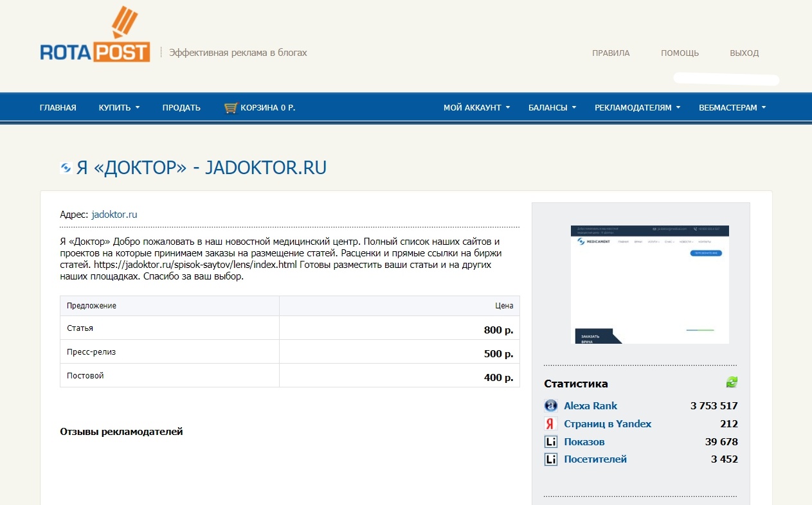Click the site favicon beside the page title

65,168
